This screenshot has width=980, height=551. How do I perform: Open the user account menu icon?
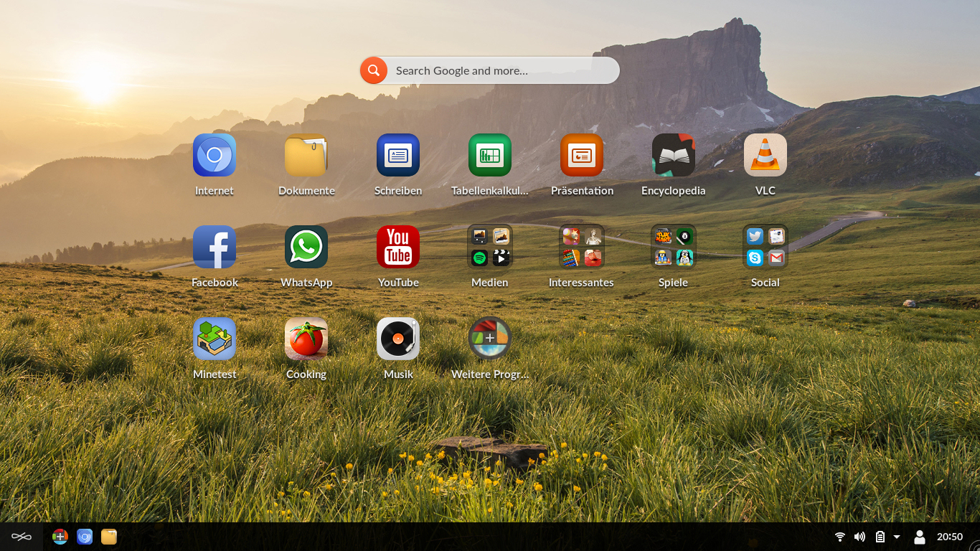coord(919,537)
